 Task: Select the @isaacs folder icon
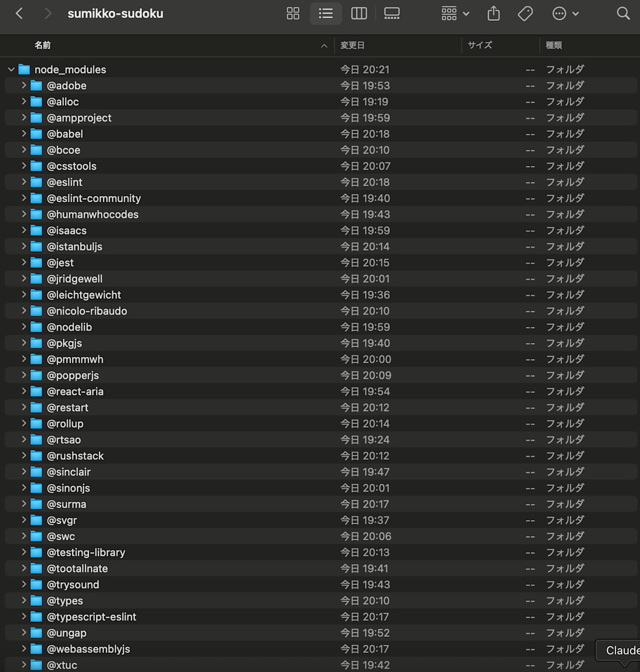click(36, 230)
